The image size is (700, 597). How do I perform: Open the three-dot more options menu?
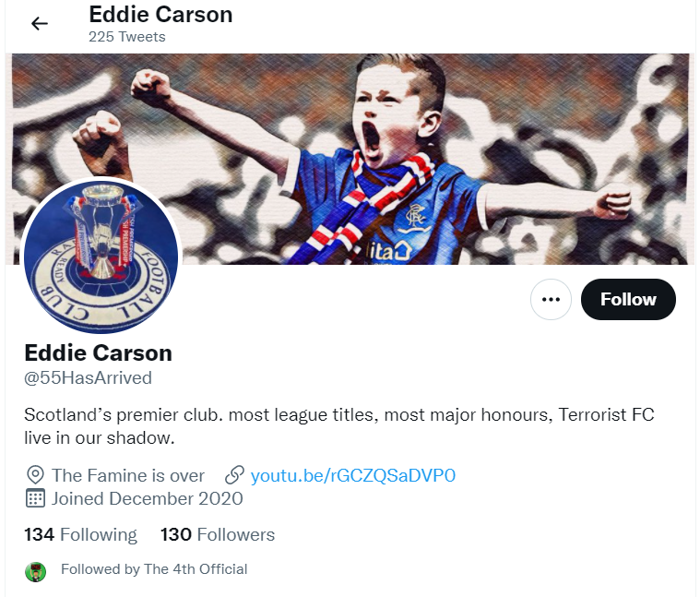pyautogui.click(x=551, y=299)
